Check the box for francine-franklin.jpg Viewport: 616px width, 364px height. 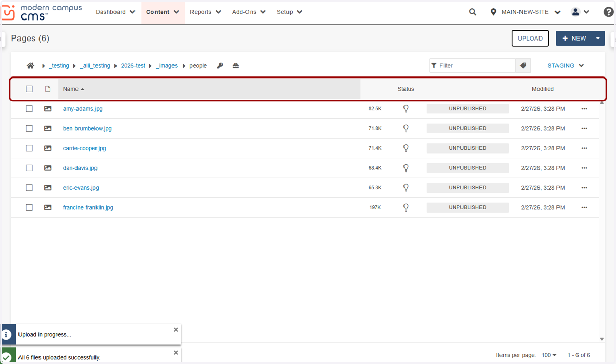coord(29,207)
